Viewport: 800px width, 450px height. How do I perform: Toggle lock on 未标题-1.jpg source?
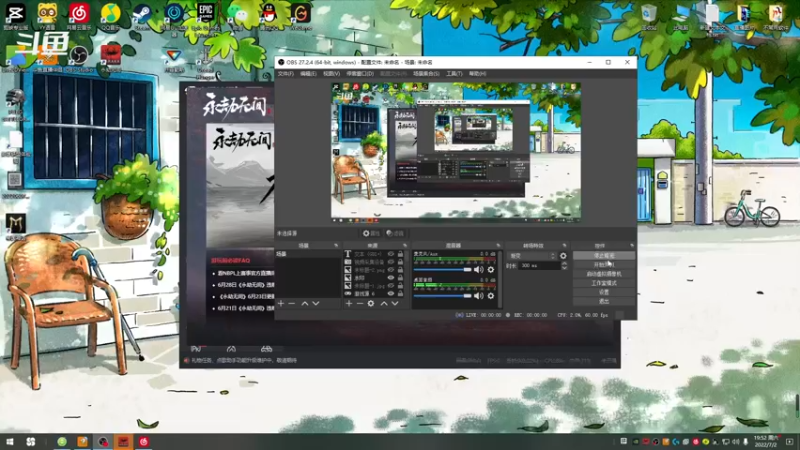pyautogui.click(x=401, y=286)
